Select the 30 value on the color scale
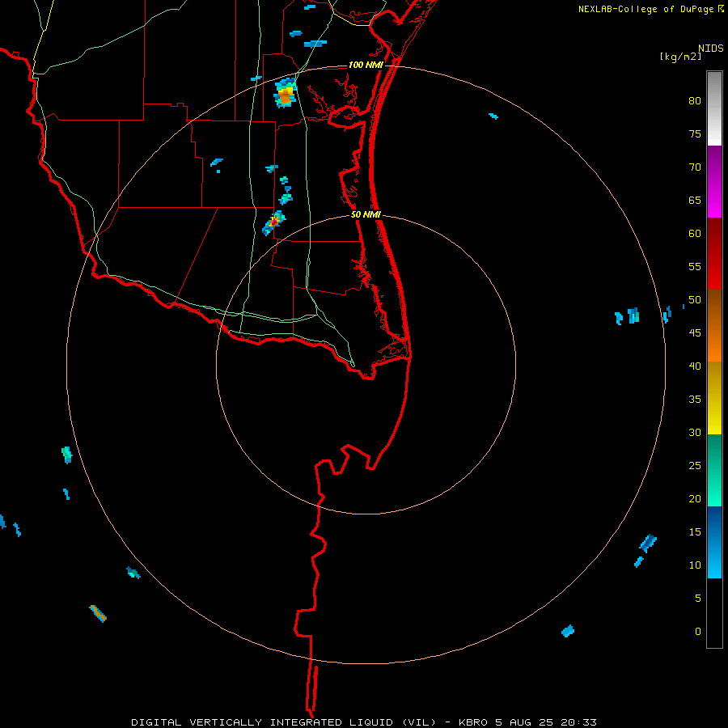 tap(695, 432)
